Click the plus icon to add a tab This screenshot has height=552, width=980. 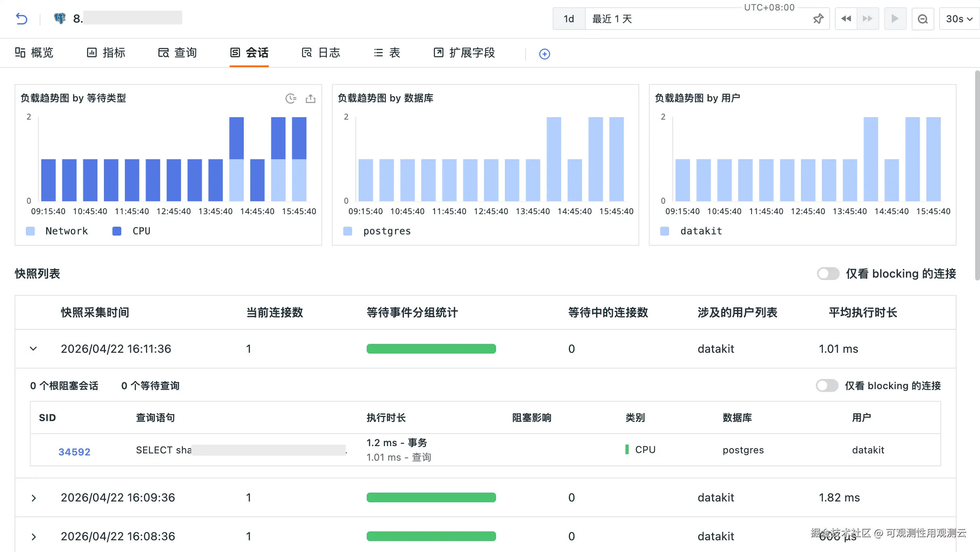(545, 54)
